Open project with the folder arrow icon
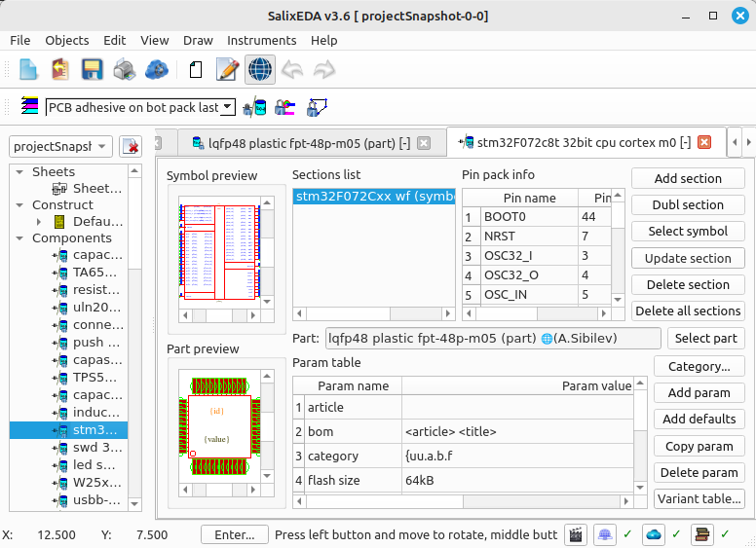 click(x=60, y=69)
